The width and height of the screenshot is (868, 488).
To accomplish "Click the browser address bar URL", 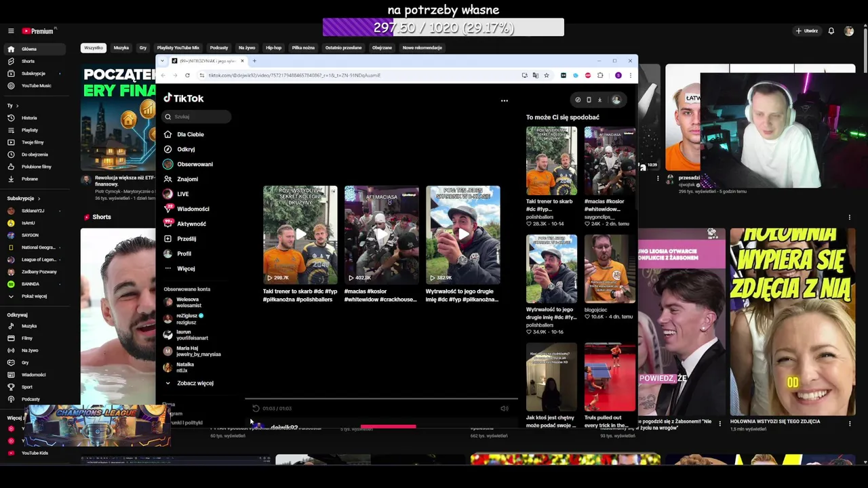I will (294, 75).
